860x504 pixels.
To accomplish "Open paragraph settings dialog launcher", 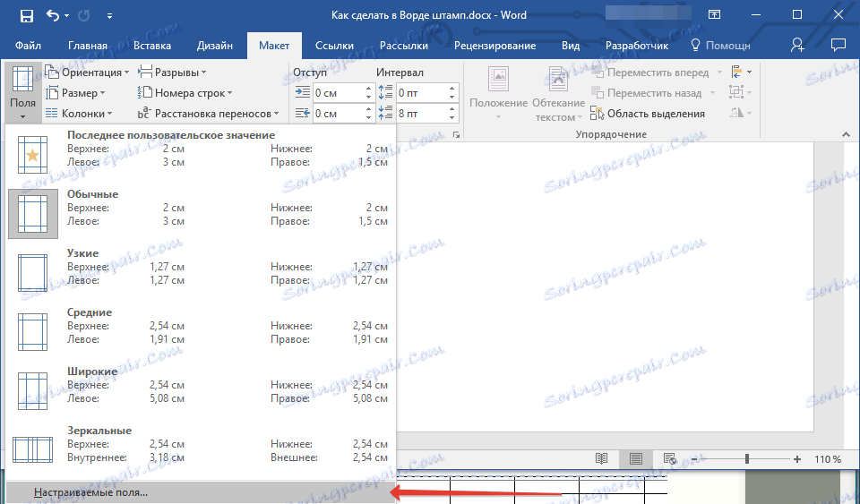I will [x=456, y=135].
